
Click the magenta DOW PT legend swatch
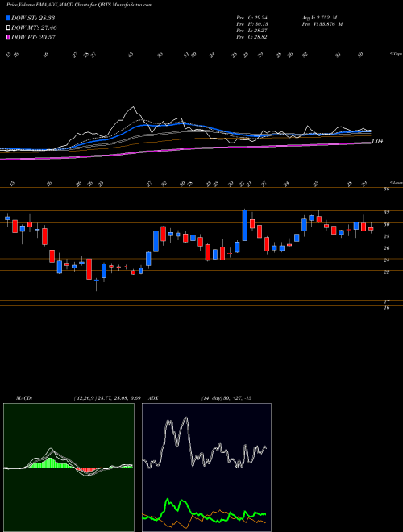[x=9, y=38]
